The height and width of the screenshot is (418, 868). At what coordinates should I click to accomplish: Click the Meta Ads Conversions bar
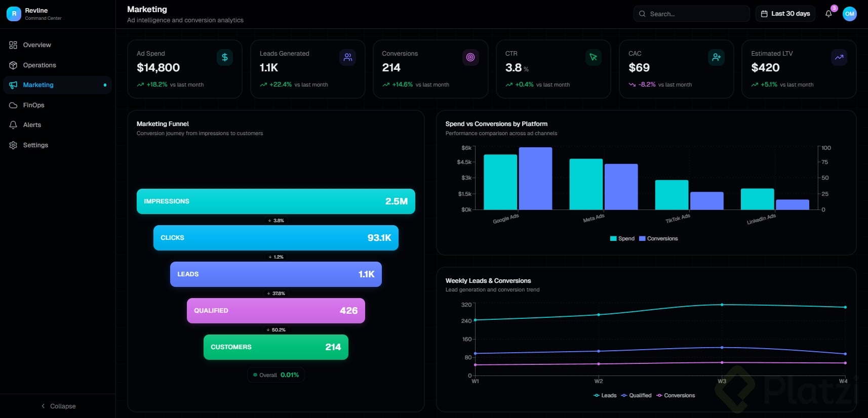(621, 187)
